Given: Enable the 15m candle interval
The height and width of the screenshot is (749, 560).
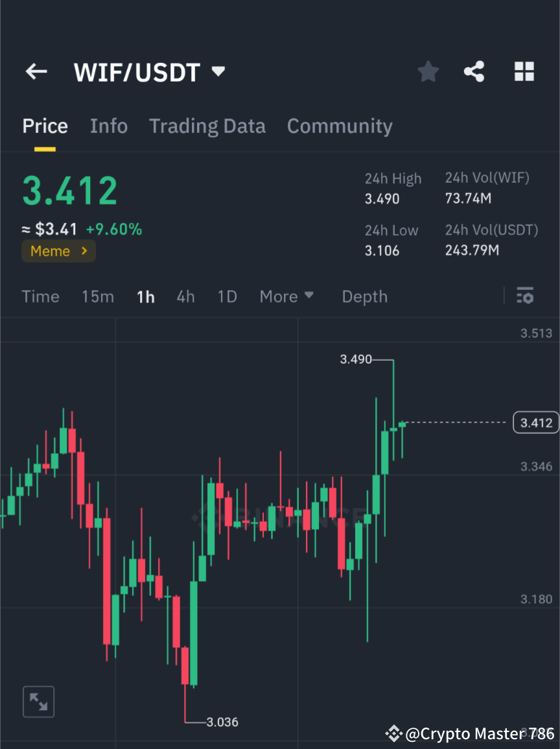Looking at the screenshot, I should (97, 296).
